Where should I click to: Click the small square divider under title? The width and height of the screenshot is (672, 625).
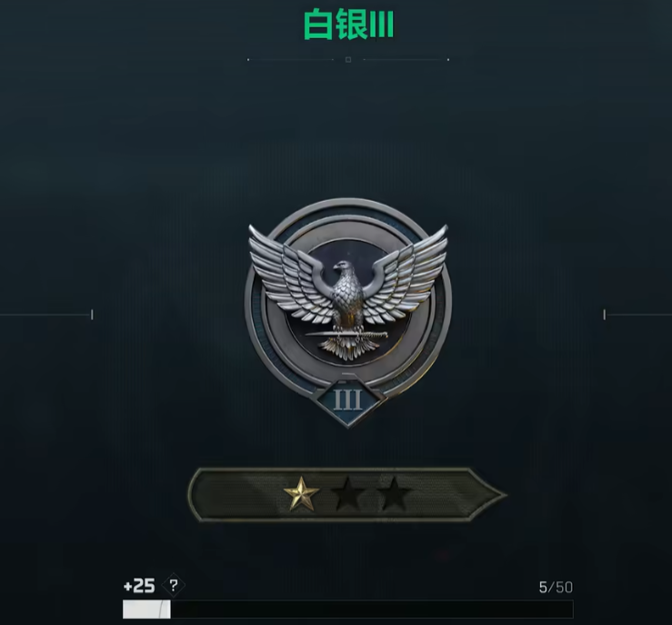(348, 59)
